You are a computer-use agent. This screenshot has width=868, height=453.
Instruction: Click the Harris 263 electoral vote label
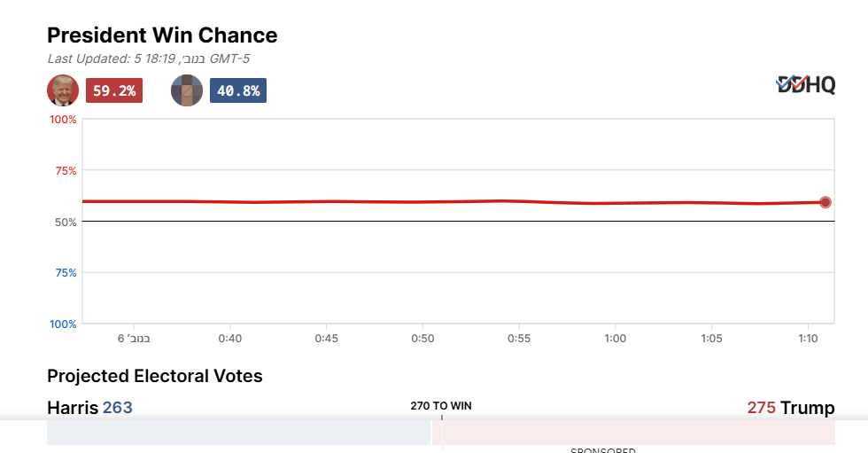[x=89, y=408]
